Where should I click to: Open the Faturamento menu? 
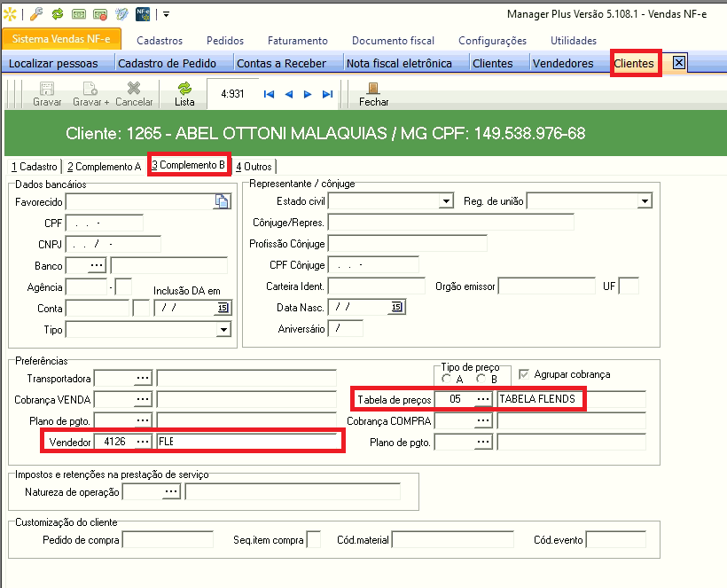[x=298, y=41]
